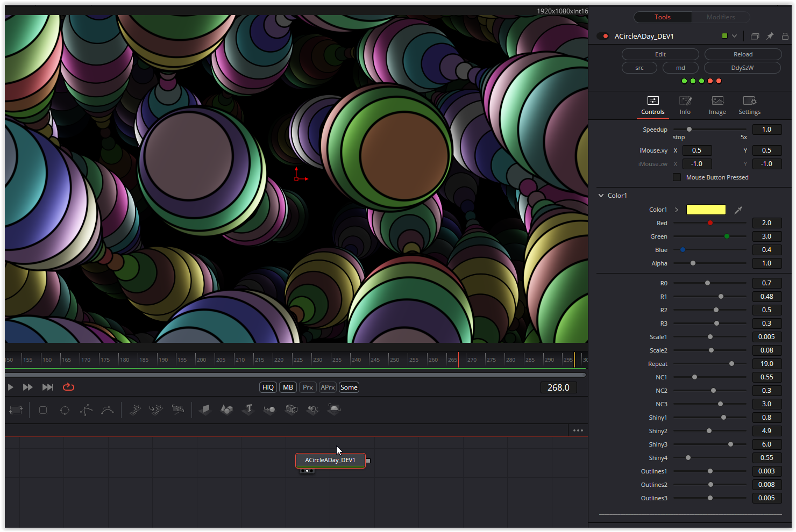796x532 pixels.
Task: Add an Image Plane 3D node
Action: (x=205, y=410)
